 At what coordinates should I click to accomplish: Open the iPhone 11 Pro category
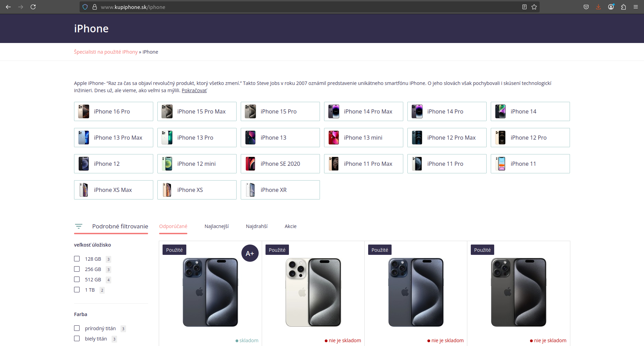447,164
